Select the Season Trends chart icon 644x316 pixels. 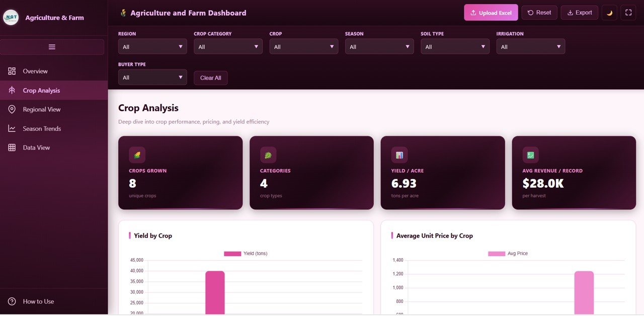[x=12, y=128]
